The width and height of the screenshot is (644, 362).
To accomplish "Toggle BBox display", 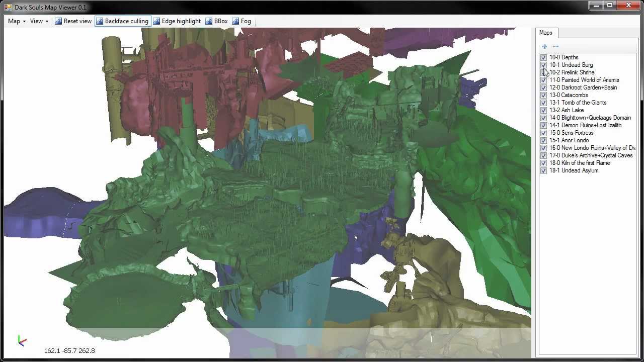I will (216, 21).
